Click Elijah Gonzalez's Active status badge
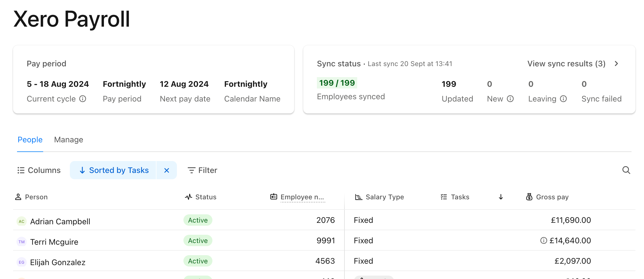The image size is (644, 279). click(198, 261)
